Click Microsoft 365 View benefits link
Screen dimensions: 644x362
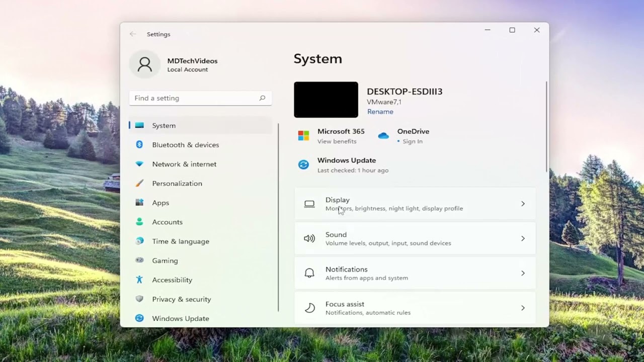coord(337,141)
